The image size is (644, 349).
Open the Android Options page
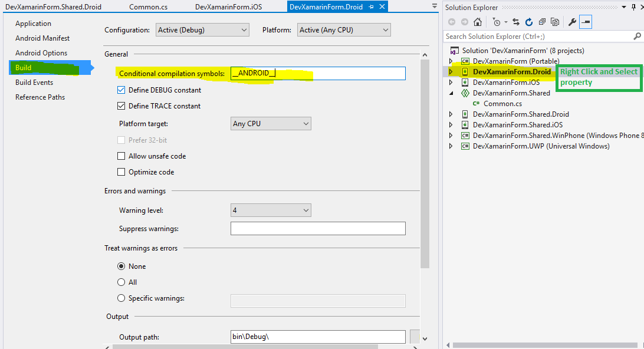pyautogui.click(x=41, y=53)
